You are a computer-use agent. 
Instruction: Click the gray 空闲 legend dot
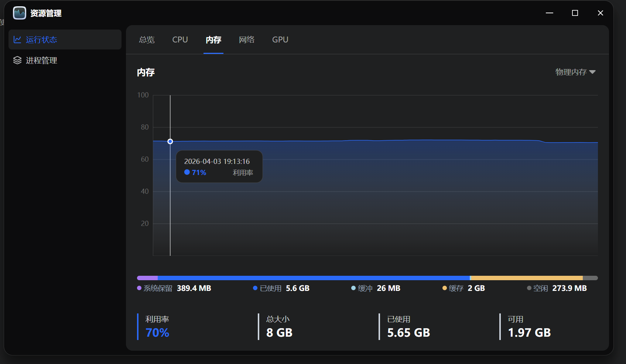[x=529, y=288]
